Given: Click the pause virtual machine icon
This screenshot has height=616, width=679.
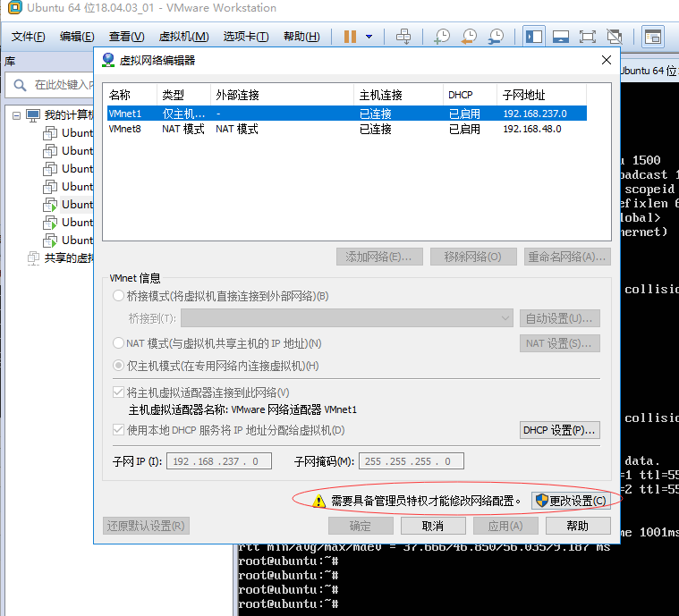Looking at the screenshot, I should 350,37.
